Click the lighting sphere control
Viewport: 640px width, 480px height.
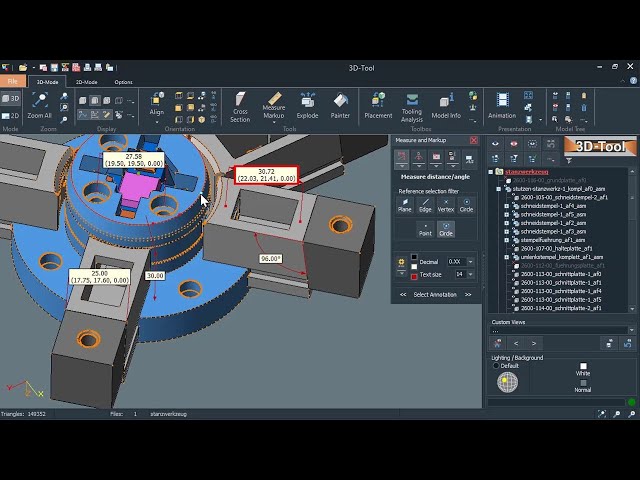point(507,382)
